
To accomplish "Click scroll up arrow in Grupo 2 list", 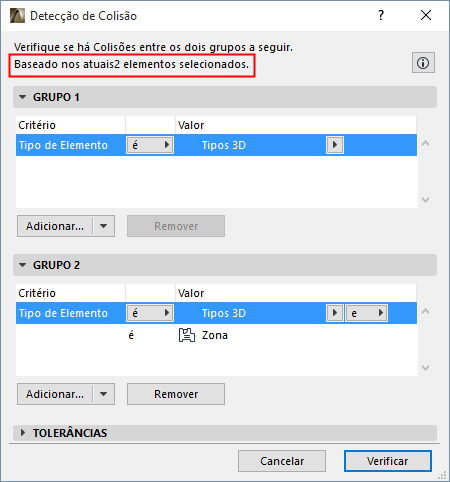I will click(425, 312).
